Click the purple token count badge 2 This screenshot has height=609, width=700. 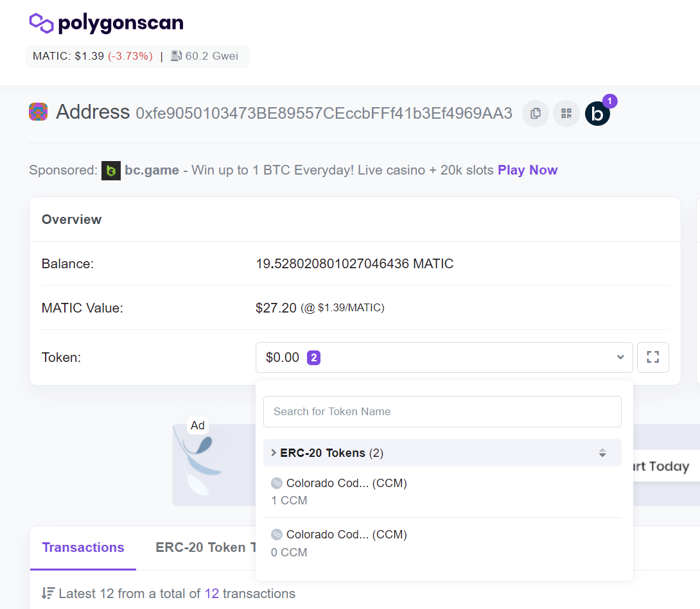313,357
